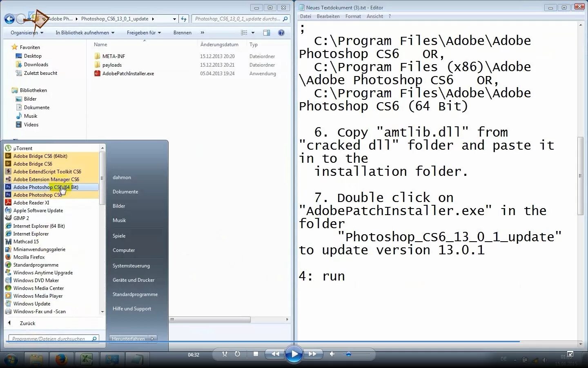Open Adobe Bridge CS6 (64bit) entry
Image resolution: width=588 pixels, height=368 pixels.
coord(51,156)
